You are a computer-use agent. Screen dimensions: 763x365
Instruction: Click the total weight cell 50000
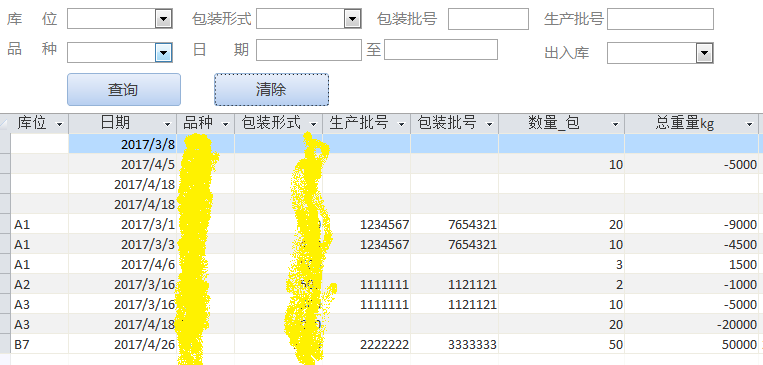tap(691, 344)
